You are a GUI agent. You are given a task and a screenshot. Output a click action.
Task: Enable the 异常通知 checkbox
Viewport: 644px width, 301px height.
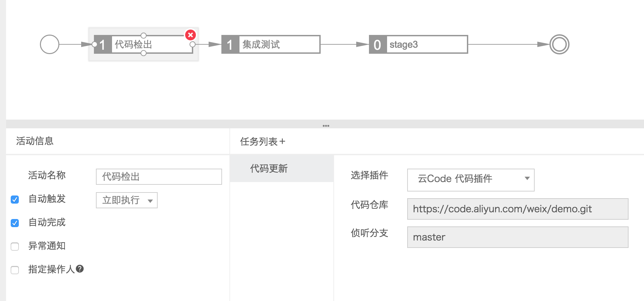(x=15, y=247)
